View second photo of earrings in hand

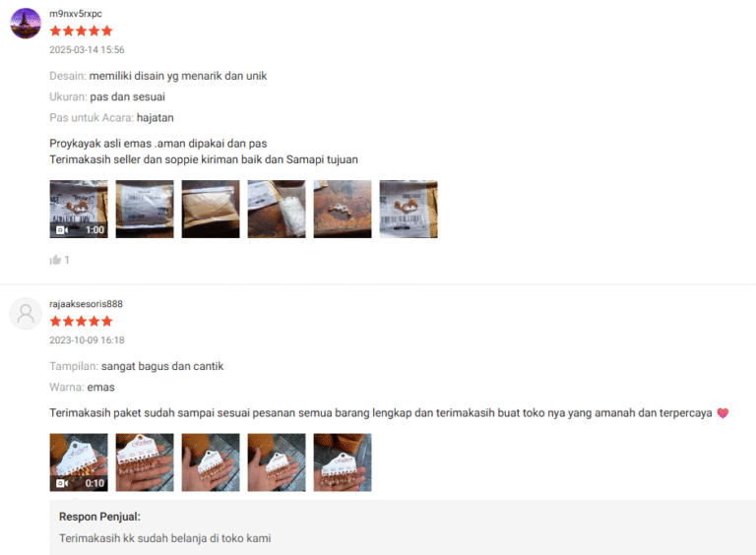pyautogui.click(x=145, y=462)
